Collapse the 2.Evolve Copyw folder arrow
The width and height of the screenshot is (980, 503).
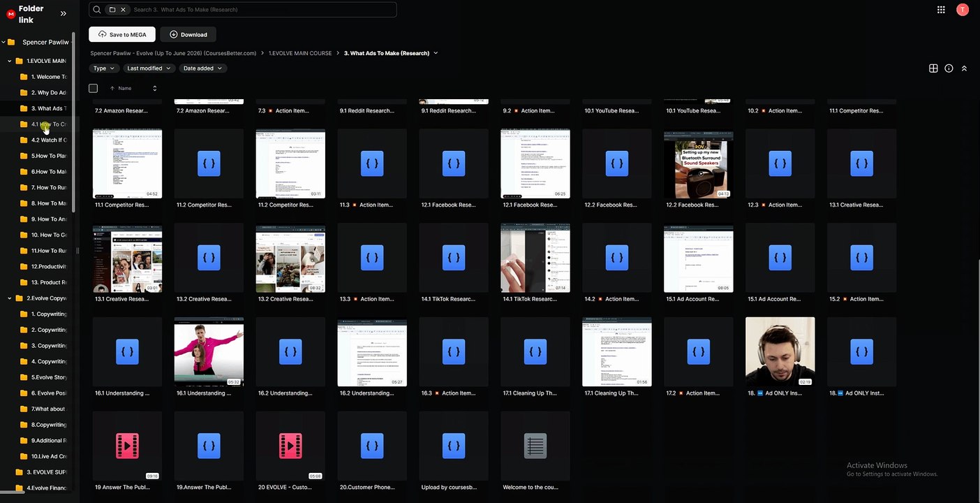[10, 298]
